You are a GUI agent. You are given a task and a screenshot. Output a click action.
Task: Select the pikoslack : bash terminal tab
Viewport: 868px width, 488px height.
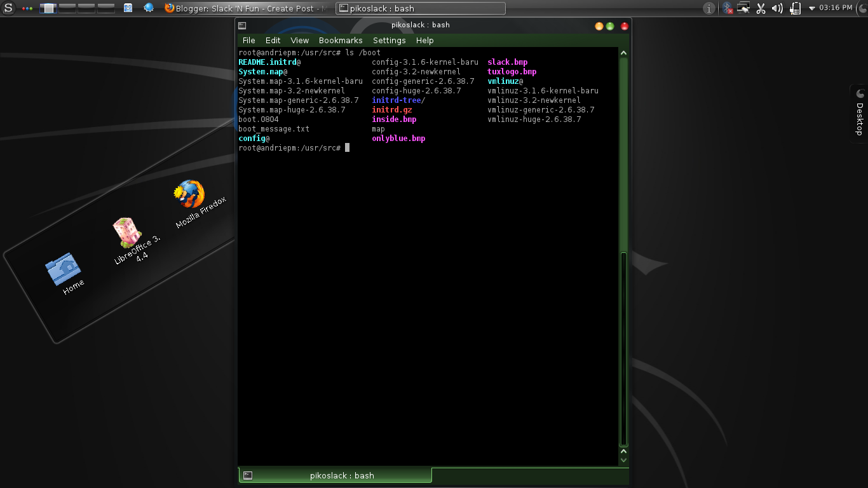click(336, 475)
